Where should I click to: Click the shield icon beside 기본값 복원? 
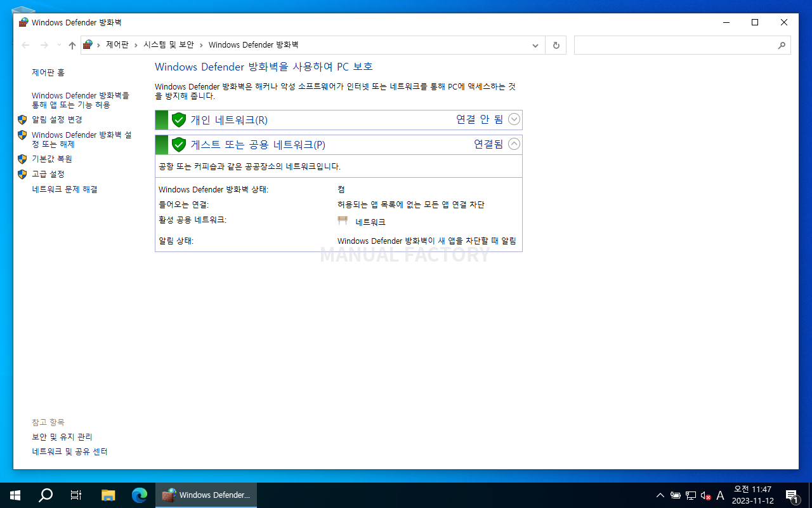click(x=22, y=159)
